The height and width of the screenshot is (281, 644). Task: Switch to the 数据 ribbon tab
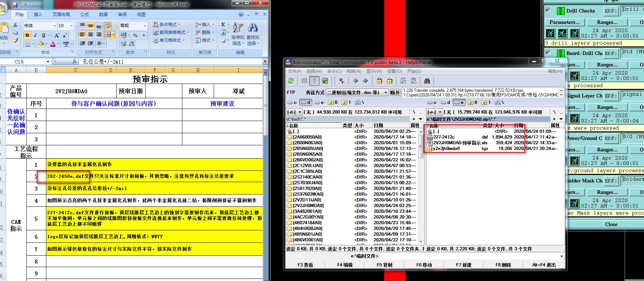103,15
